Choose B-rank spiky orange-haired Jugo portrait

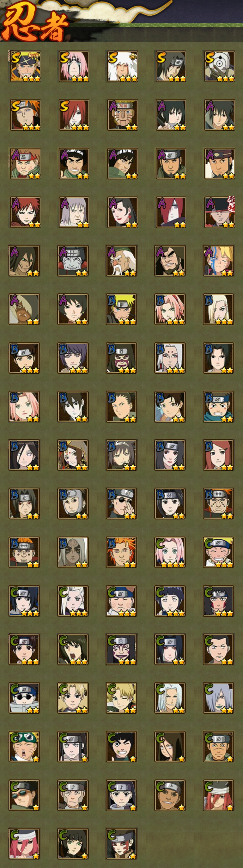point(122,552)
